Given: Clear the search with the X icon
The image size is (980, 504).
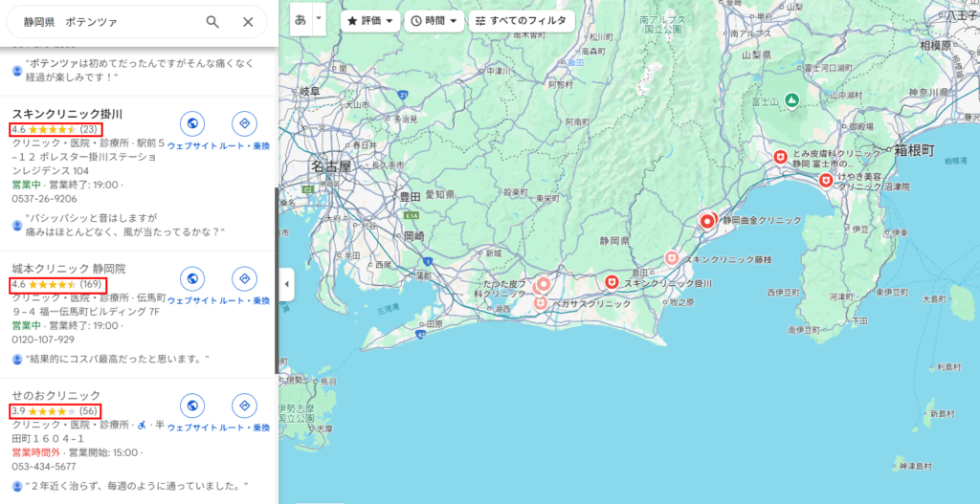Looking at the screenshot, I should coord(248,23).
